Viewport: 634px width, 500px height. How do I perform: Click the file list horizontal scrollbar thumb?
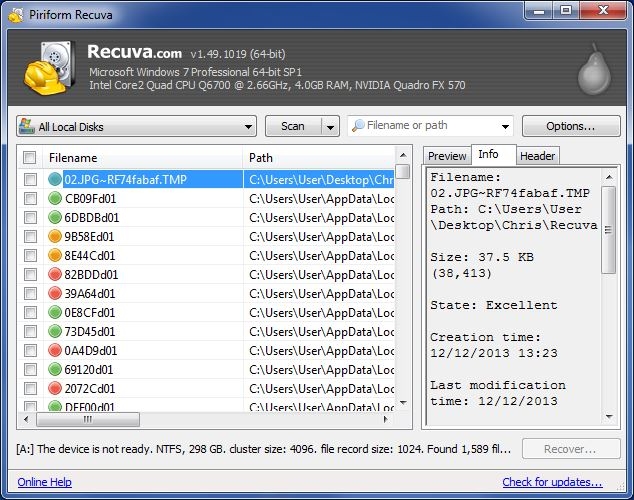(88, 419)
